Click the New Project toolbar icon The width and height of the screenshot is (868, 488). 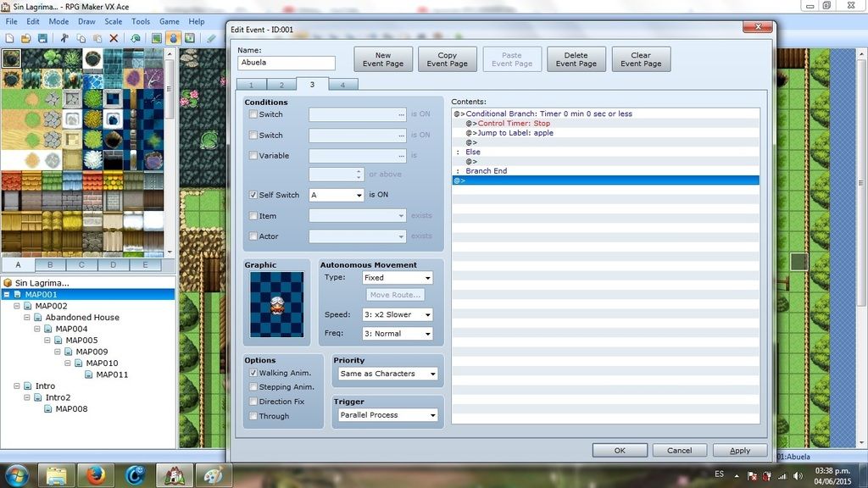point(8,38)
